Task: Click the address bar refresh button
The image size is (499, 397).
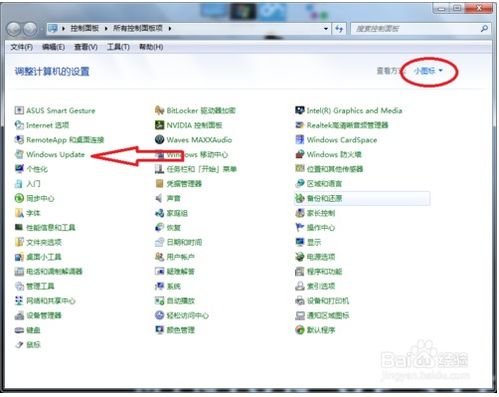Action: [339, 29]
